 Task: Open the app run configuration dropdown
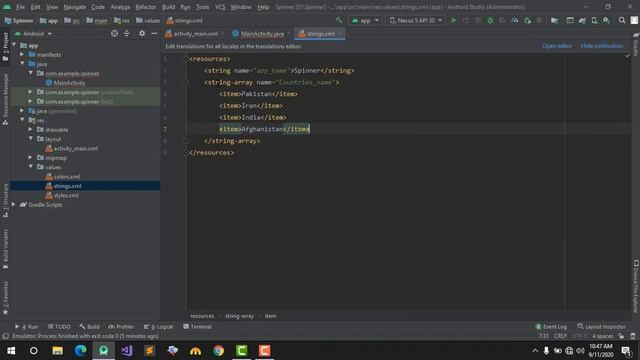pos(365,20)
